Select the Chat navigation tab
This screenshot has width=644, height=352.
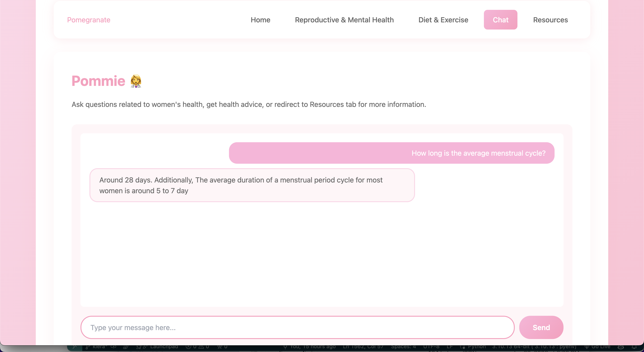click(500, 20)
